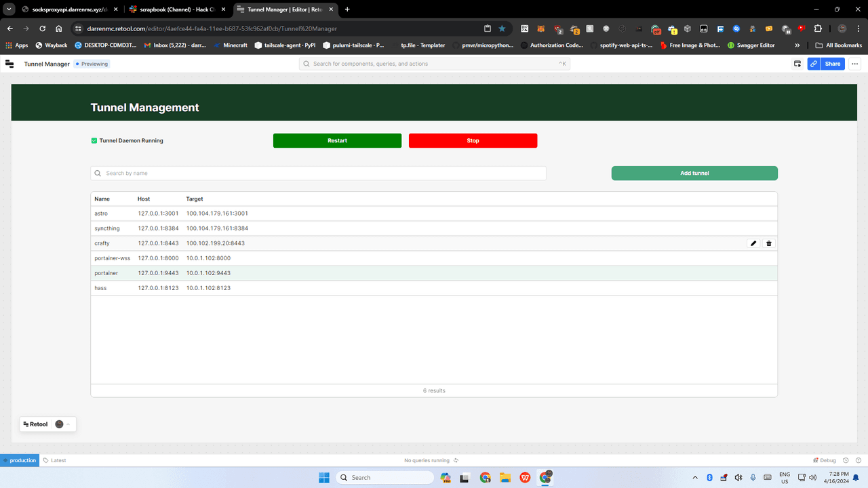Click the preview window icon left of Share

(797, 64)
